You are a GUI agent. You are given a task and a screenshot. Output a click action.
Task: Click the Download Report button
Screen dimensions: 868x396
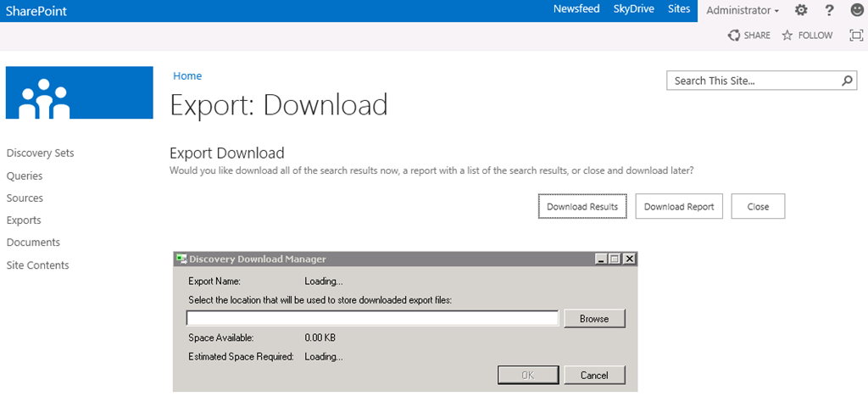pos(679,207)
